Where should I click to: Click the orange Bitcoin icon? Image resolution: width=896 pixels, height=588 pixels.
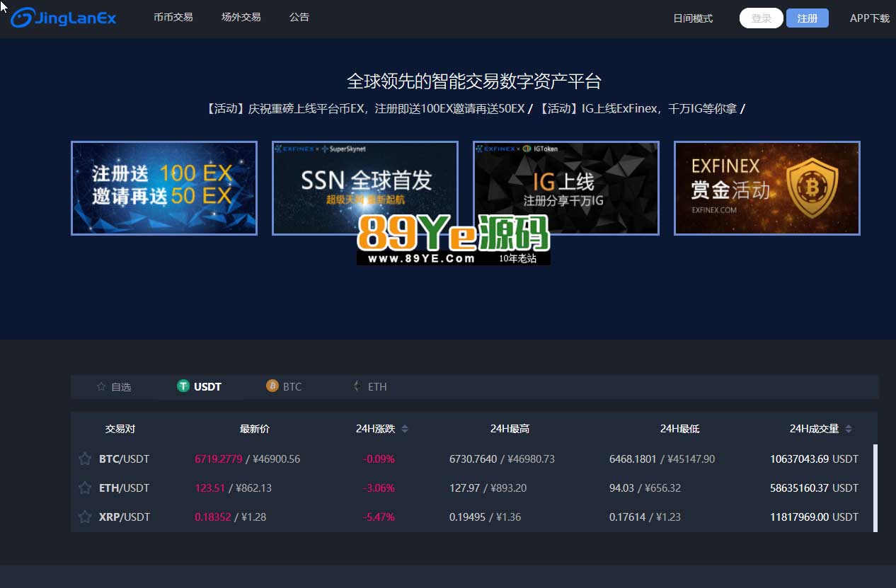[x=272, y=386]
